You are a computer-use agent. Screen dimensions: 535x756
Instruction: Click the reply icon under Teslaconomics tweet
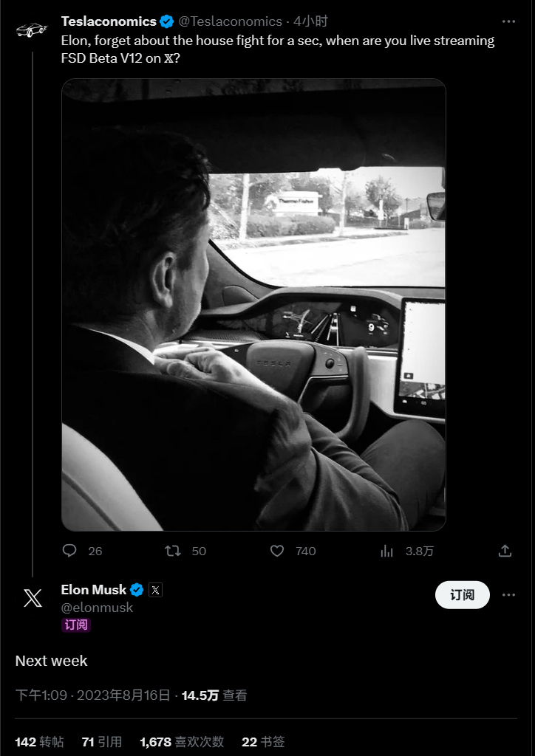coord(69,551)
